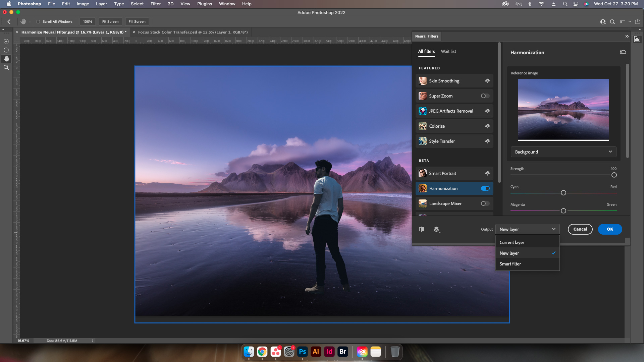Open Spotlight search in macOS menu bar

pos(565,4)
